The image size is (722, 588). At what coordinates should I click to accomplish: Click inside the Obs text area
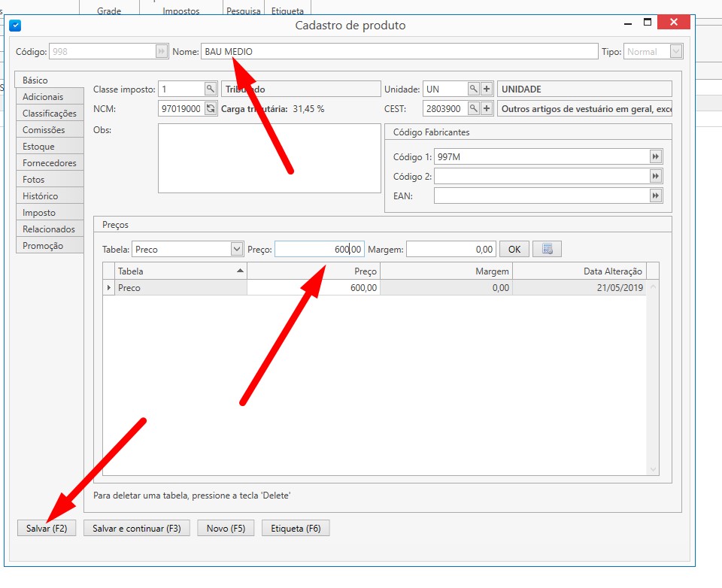pyautogui.click(x=269, y=158)
